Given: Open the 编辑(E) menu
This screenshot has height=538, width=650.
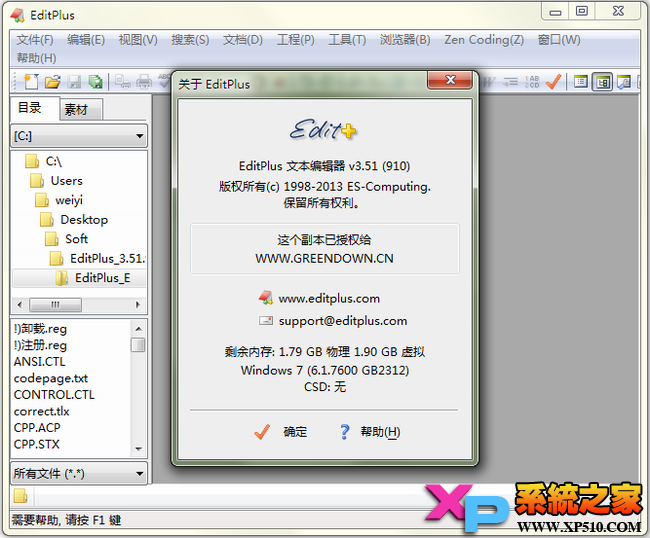Looking at the screenshot, I should pyautogui.click(x=86, y=40).
